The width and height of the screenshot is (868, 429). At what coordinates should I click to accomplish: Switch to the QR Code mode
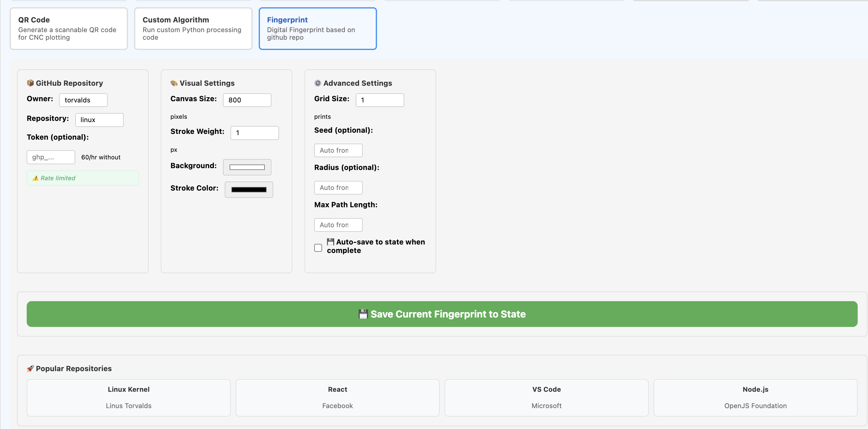[x=69, y=28]
